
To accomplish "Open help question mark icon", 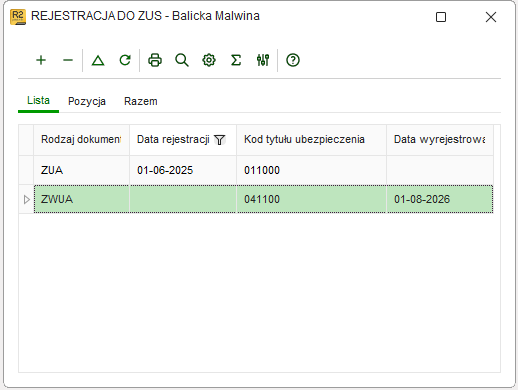I will pos(293,60).
